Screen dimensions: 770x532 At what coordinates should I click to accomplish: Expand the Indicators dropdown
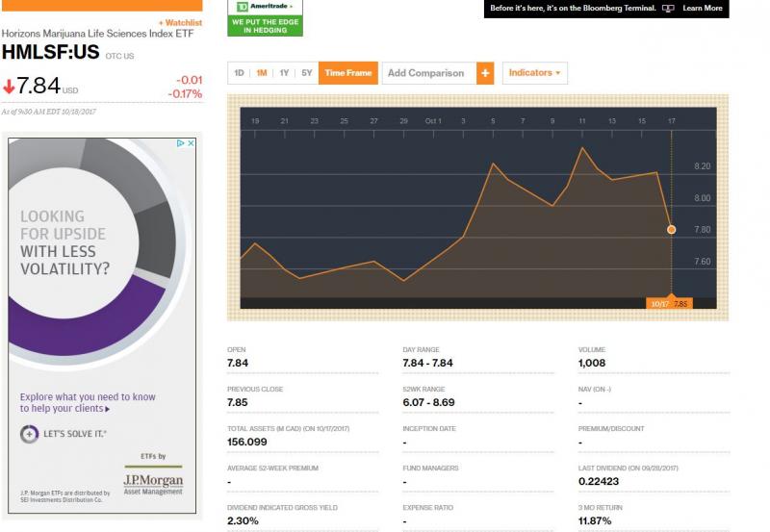535,73
